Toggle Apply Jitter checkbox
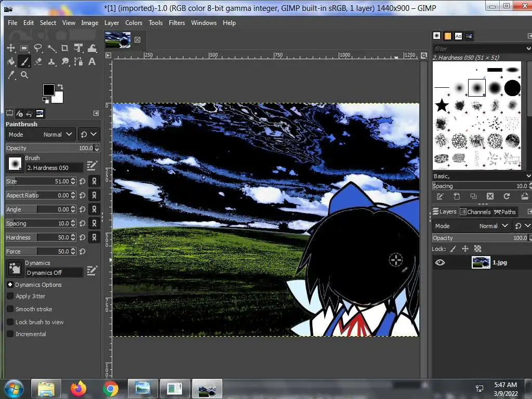 (x=10, y=296)
